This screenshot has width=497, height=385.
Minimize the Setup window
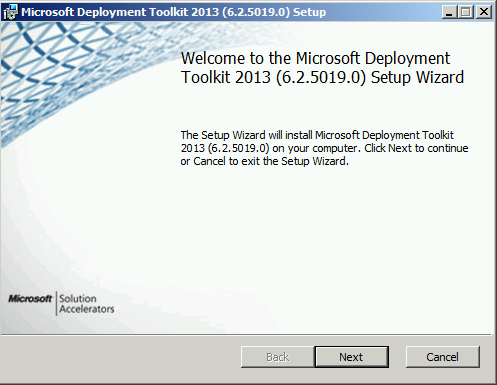[x=450, y=12]
